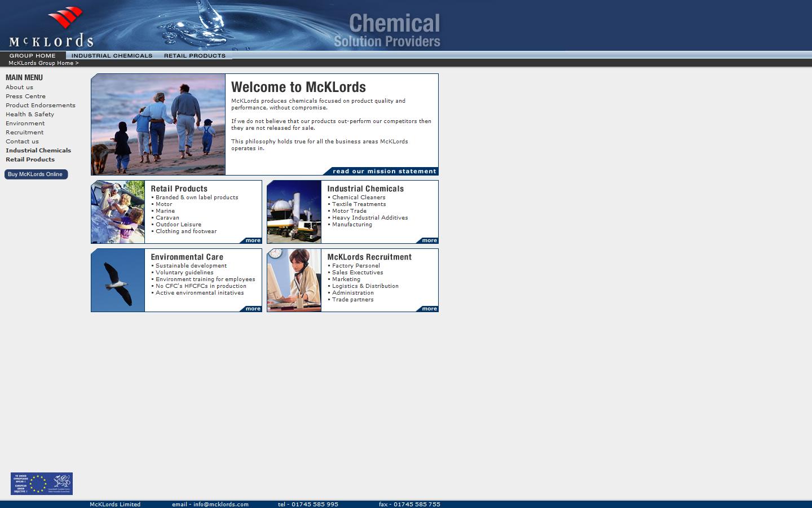The height and width of the screenshot is (508, 812).
Task: Click the Industrial Chemicals tanker image
Action: pos(294,212)
